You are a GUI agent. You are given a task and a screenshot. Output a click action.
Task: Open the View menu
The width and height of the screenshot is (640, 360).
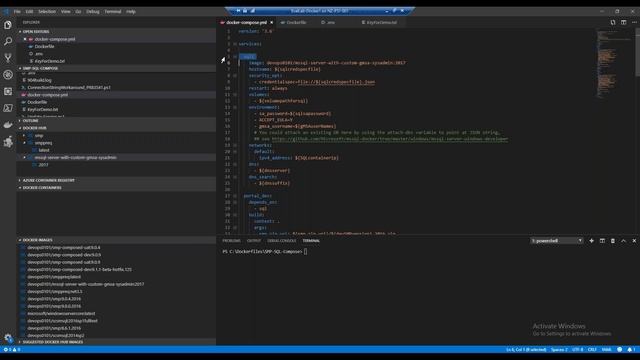66,11
